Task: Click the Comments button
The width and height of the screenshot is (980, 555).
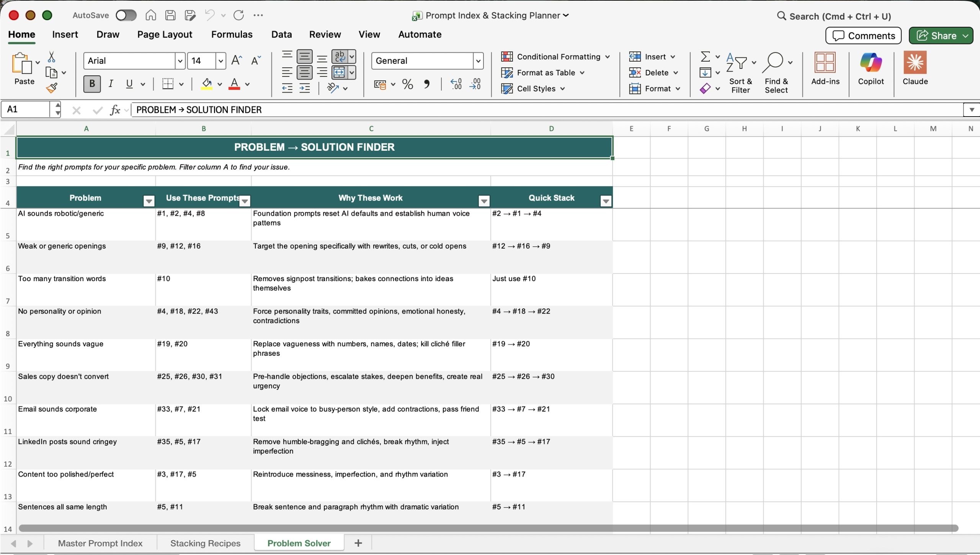Action: (863, 36)
